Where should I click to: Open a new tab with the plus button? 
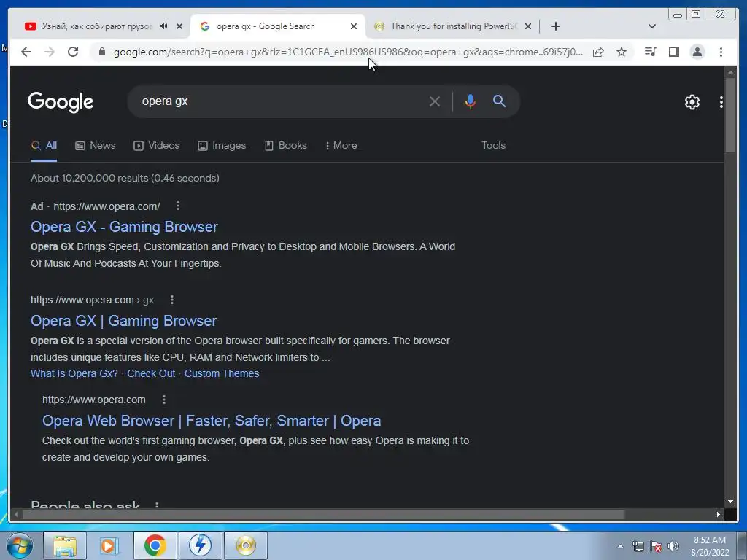(555, 26)
